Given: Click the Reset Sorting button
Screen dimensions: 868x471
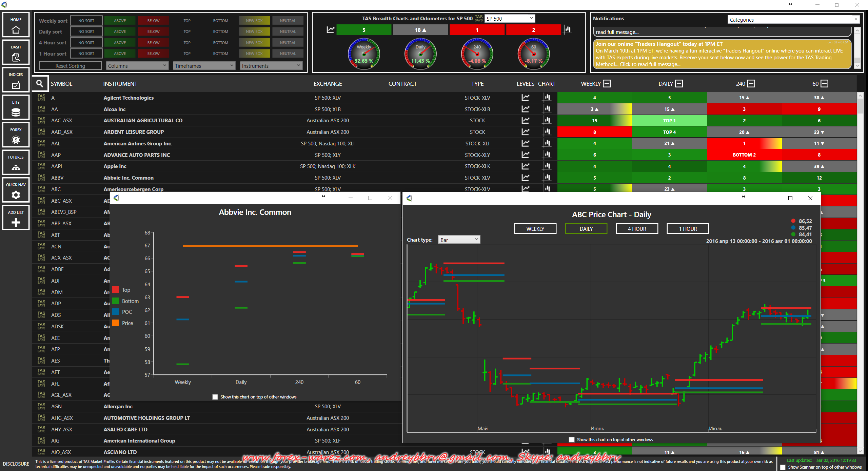Looking at the screenshot, I should click(x=70, y=66).
